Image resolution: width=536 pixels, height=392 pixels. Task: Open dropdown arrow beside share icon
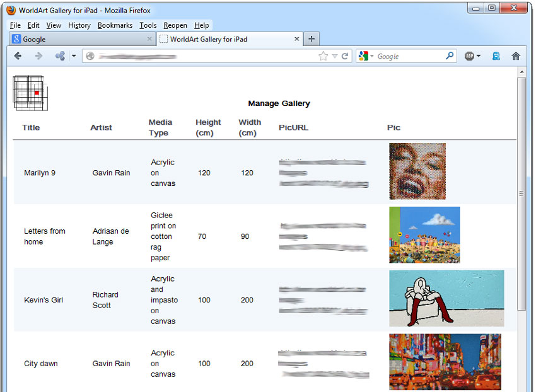click(x=74, y=55)
